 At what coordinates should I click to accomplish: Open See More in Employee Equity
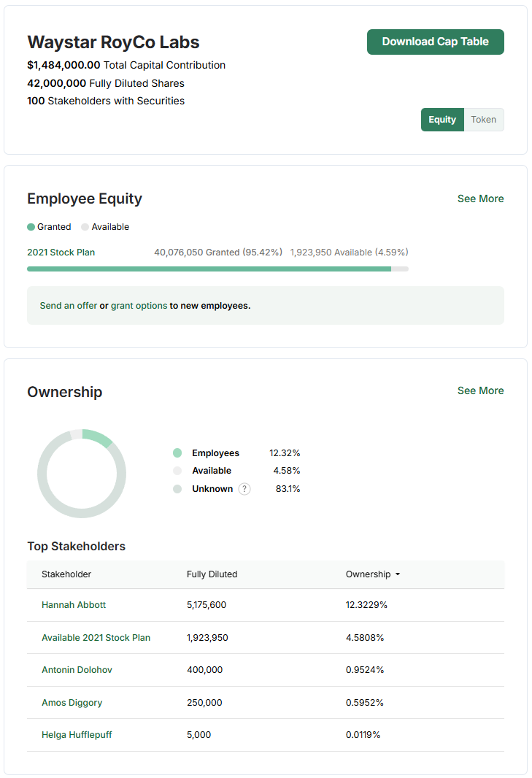(480, 199)
